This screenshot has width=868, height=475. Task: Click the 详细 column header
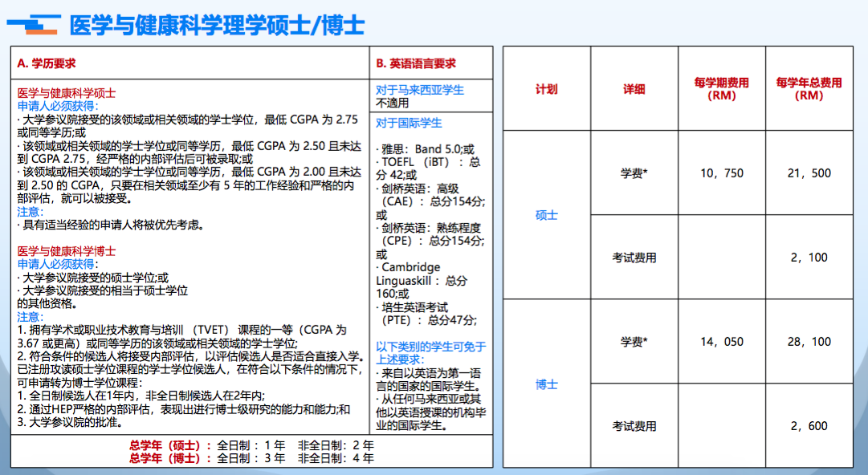(634, 89)
